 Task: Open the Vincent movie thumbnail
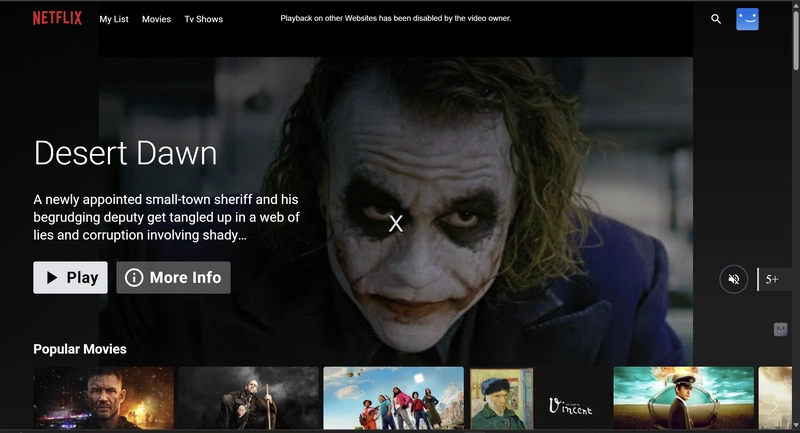(539, 398)
